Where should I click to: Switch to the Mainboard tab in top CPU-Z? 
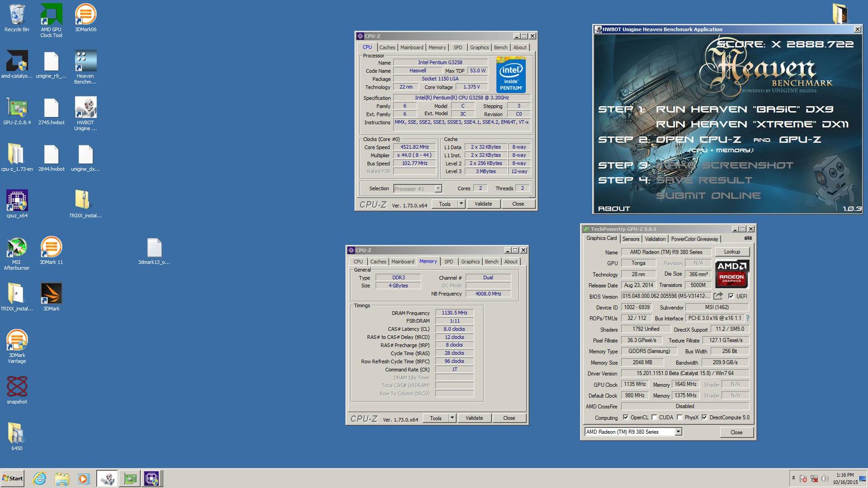point(412,48)
